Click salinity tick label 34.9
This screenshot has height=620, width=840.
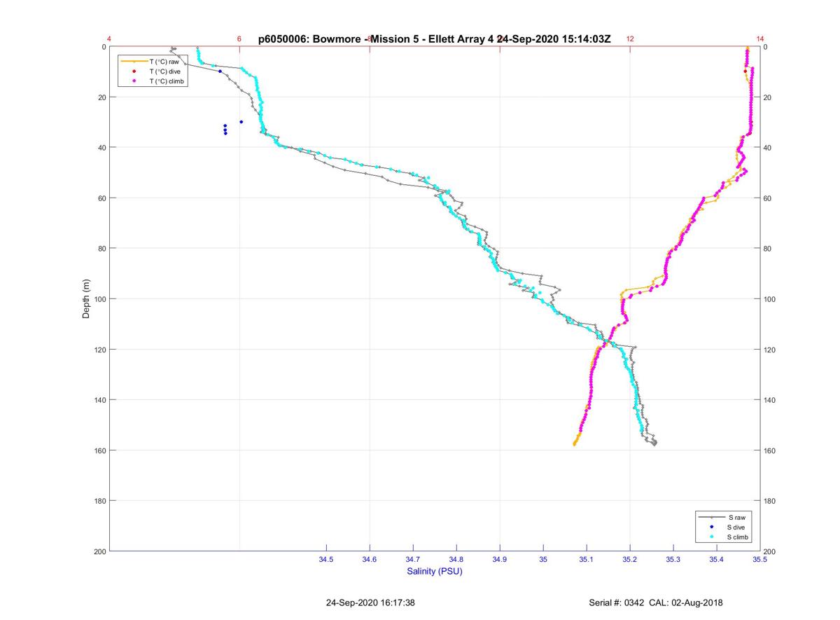pos(500,560)
